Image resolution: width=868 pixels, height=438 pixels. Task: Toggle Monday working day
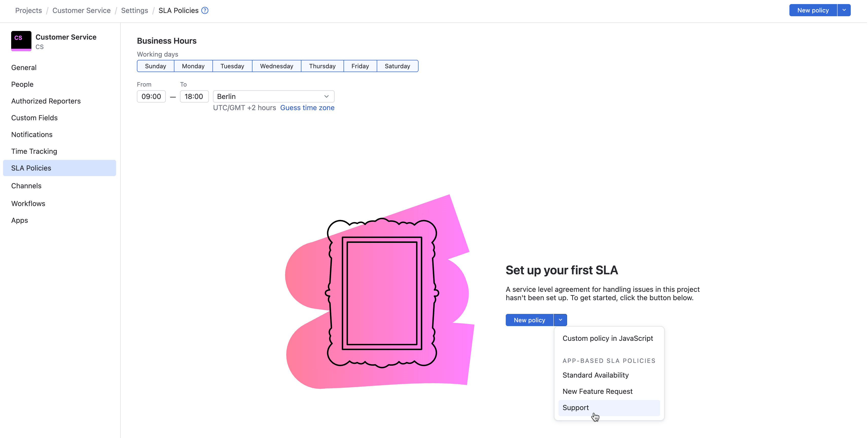[x=193, y=66]
